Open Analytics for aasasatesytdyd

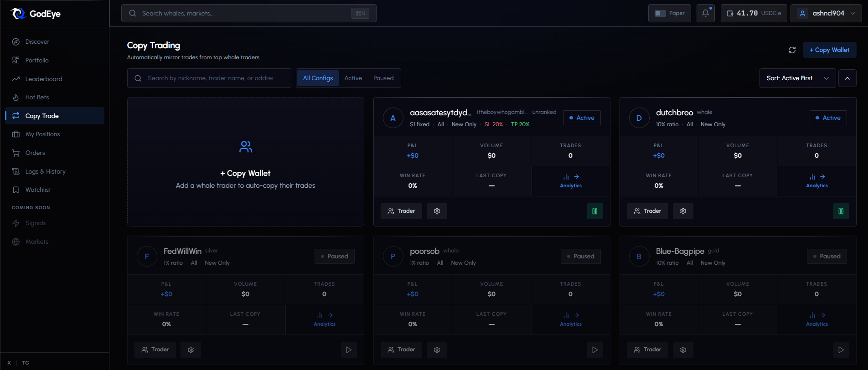tap(571, 181)
